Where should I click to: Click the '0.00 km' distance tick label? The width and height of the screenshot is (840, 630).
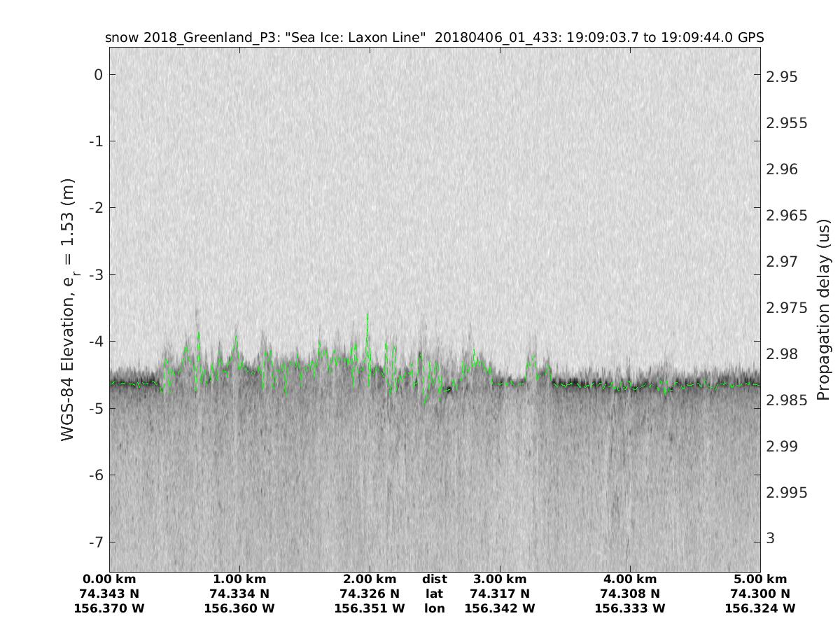tap(109, 579)
